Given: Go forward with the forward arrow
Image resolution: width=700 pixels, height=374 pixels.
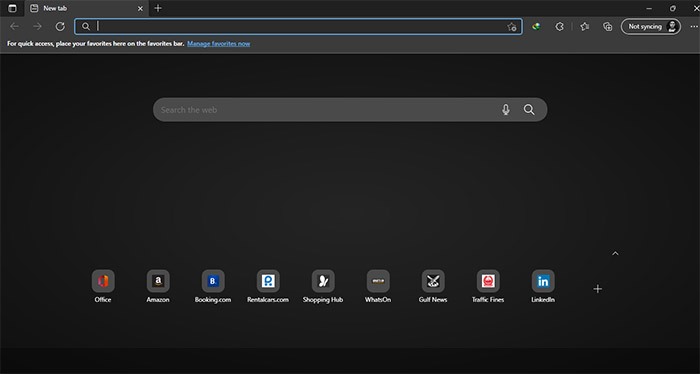Looking at the screenshot, I should (x=37, y=26).
